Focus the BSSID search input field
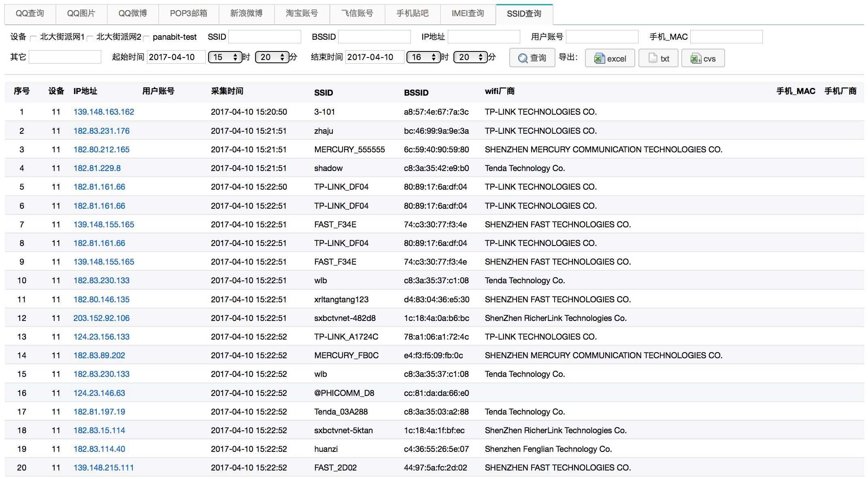The width and height of the screenshot is (868, 479). (x=374, y=36)
